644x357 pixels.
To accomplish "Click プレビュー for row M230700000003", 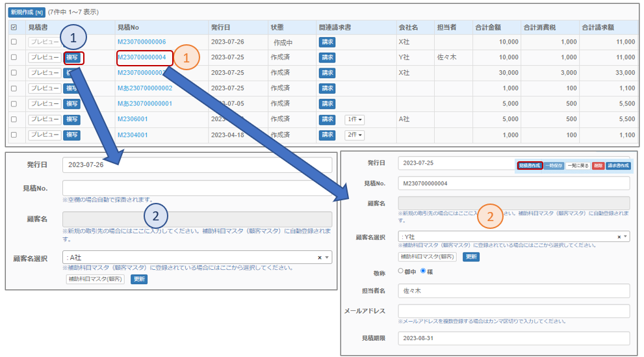I will click(45, 73).
